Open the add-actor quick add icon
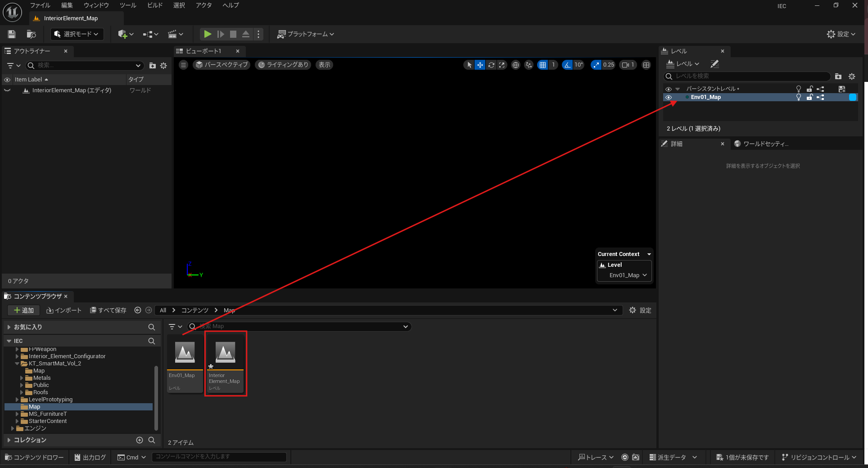868x468 pixels. click(125, 34)
